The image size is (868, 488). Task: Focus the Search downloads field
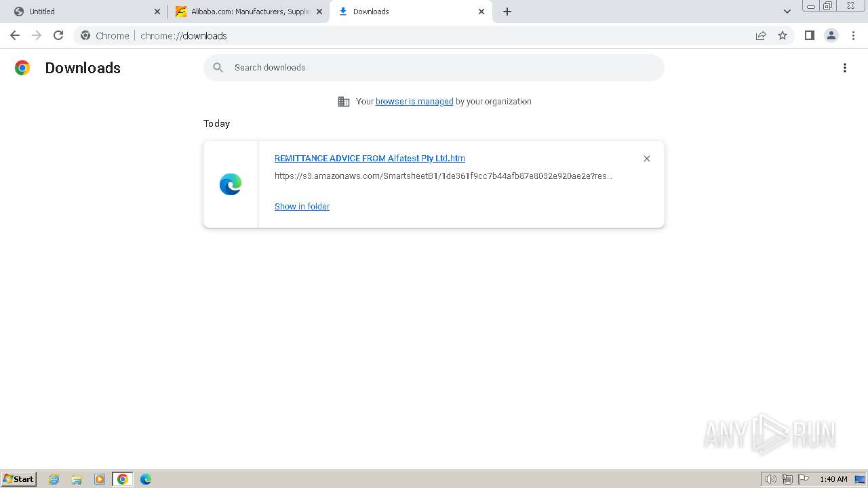point(434,68)
